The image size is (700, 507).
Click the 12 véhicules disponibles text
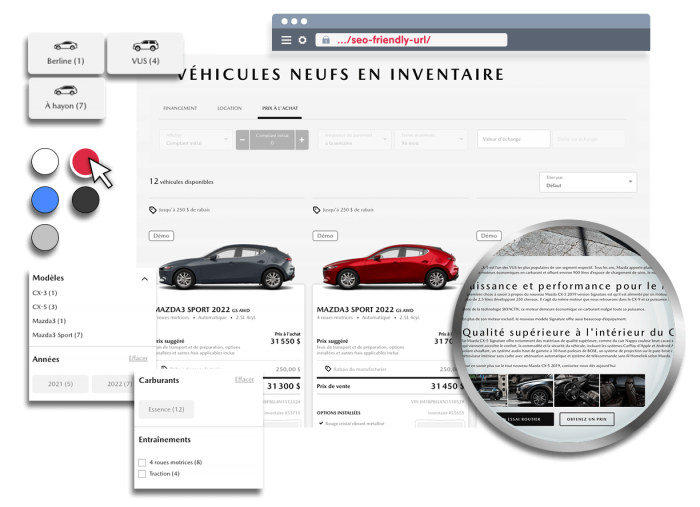(181, 181)
